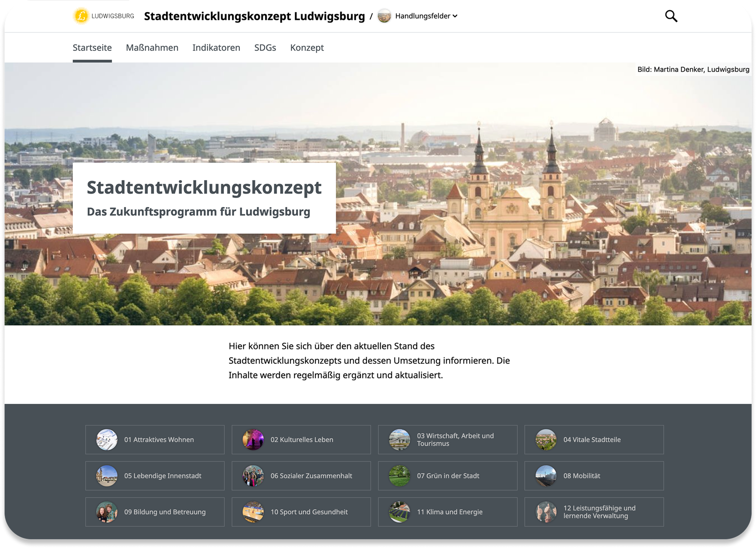Image resolution: width=756 pixels, height=548 pixels.
Task: Click the Ludwigsburg city logo
Action: [x=103, y=16]
